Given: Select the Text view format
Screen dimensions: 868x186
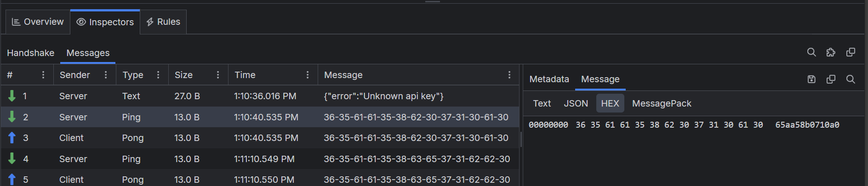Looking at the screenshot, I should [542, 104].
